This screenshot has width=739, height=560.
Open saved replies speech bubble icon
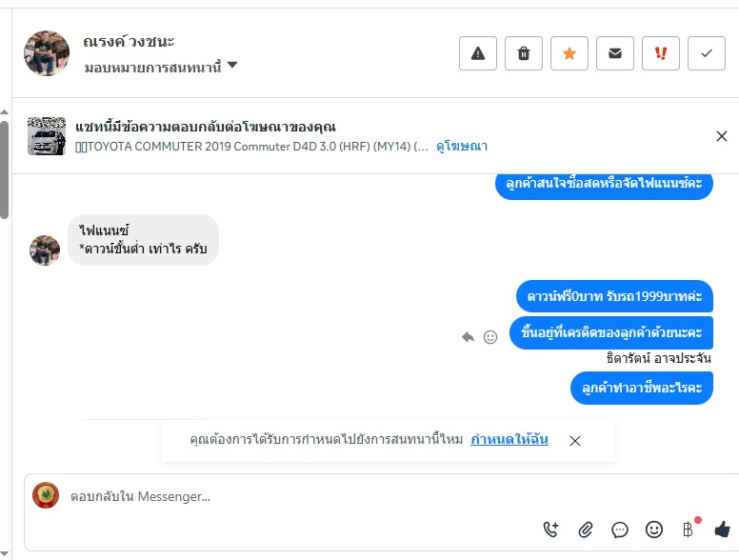620,530
